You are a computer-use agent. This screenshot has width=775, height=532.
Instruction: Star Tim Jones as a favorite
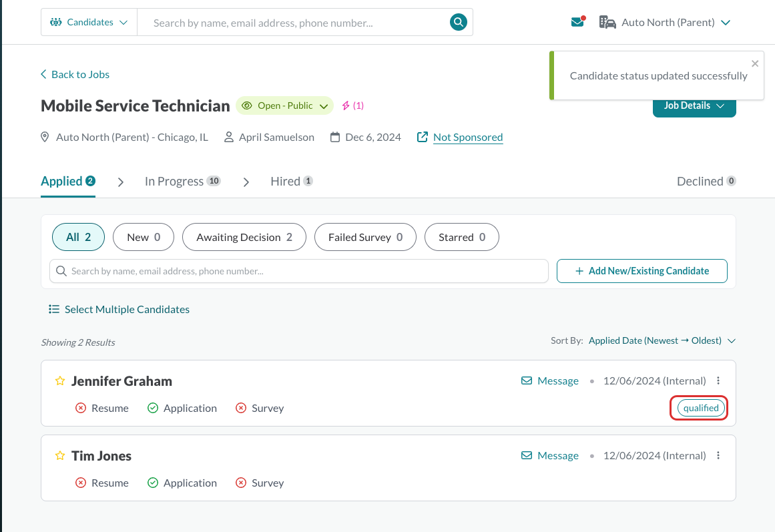point(60,455)
